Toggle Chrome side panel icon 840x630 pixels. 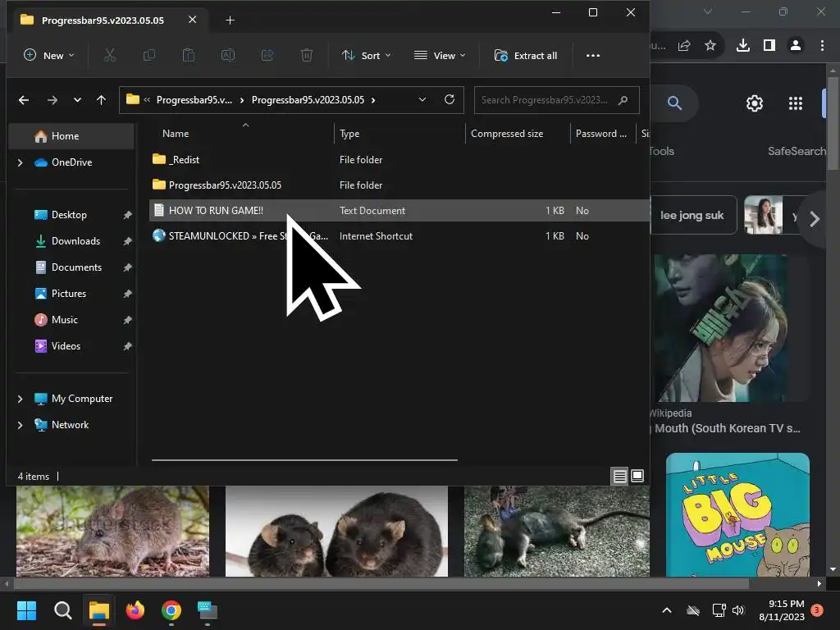click(x=769, y=46)
